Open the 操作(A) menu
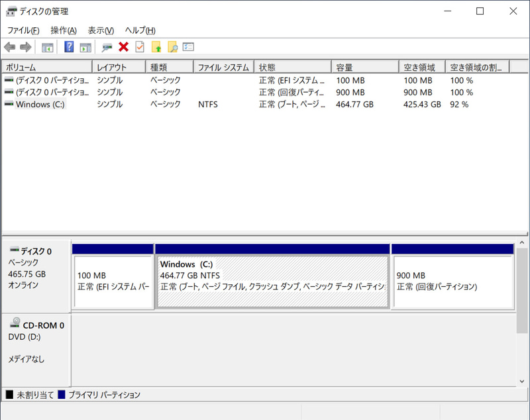This screenshot has width=530, height=420. pos(64,30)
